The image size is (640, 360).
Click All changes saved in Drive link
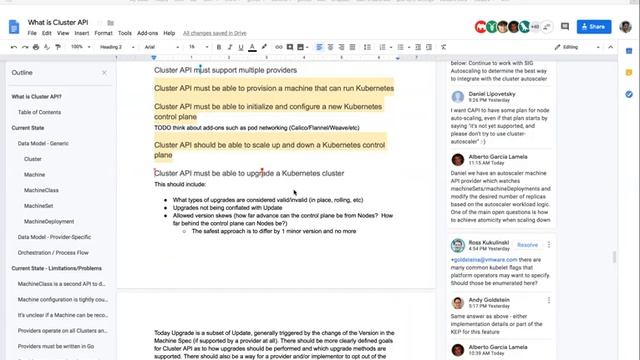[215, 33]
